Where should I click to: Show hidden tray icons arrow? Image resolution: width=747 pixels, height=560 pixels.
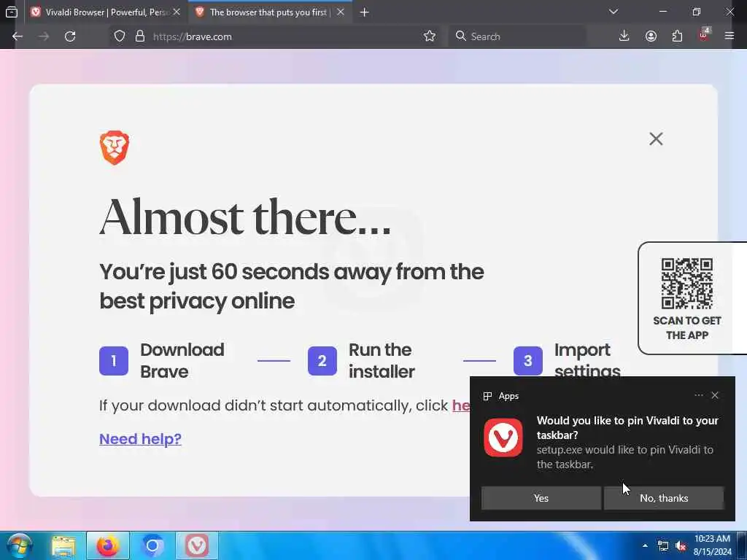(645, 545)
